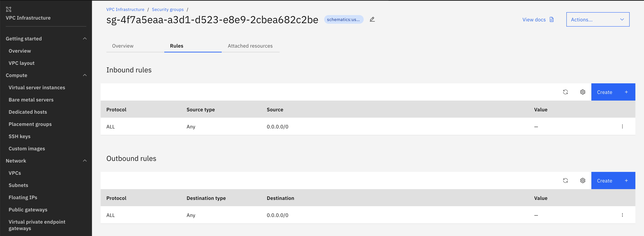Create a new inbound rule
This screenshot has height=236, width=644.
coord(613,92)
